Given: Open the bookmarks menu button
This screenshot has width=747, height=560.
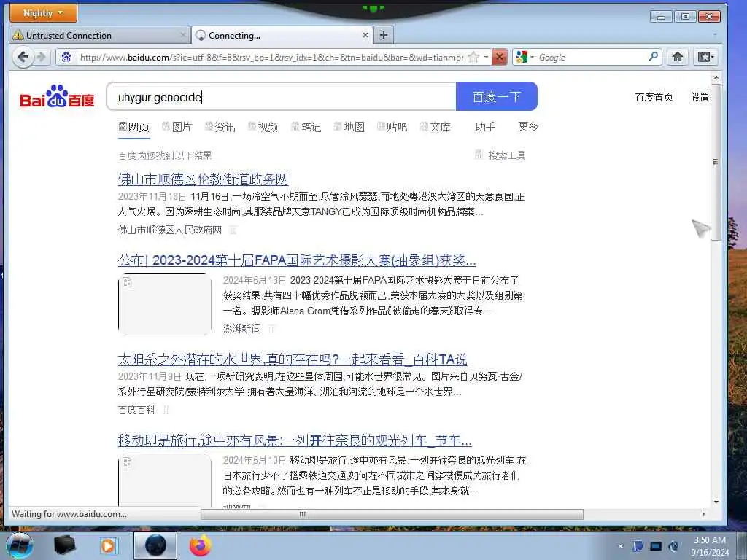Looking at the screenshot, I should [705, 57].
